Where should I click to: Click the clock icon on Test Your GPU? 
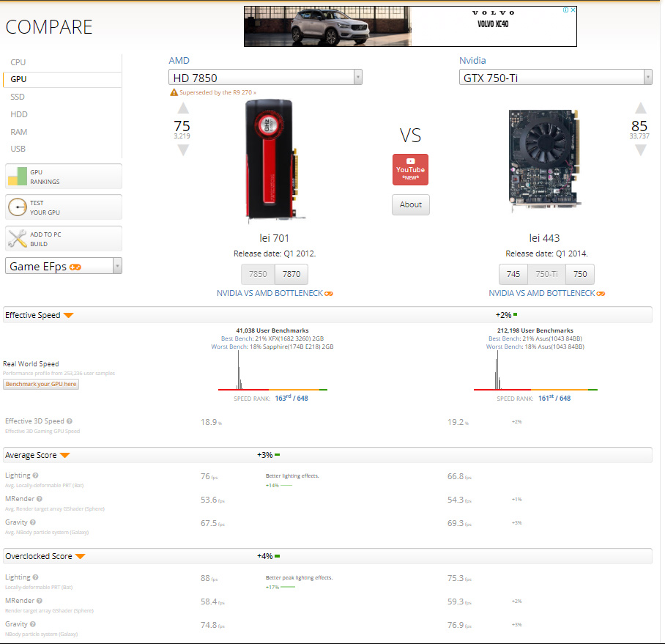[x=18, y=207]
